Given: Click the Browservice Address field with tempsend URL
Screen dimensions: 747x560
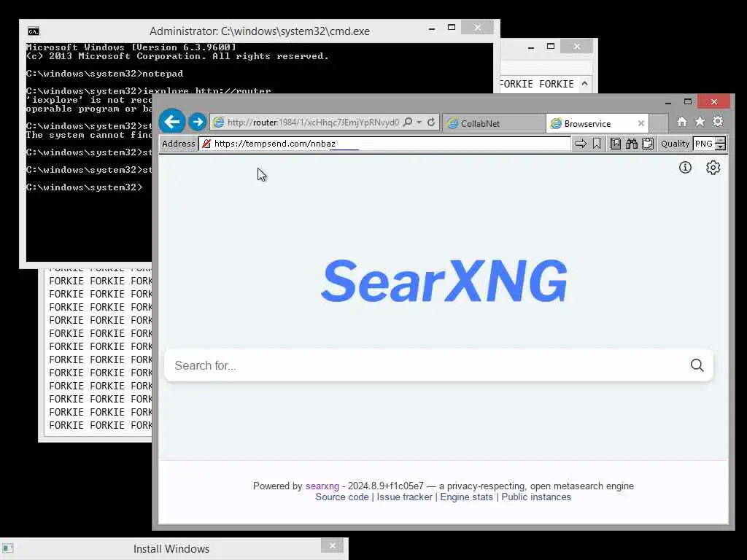Looking at the screenshot, I should click(x=384, y=144).
